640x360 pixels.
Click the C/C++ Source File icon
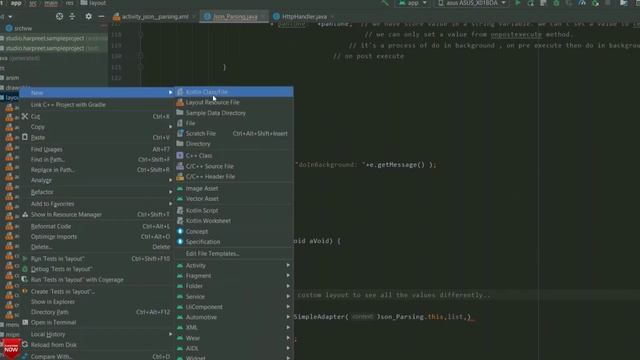click(180, 166)
